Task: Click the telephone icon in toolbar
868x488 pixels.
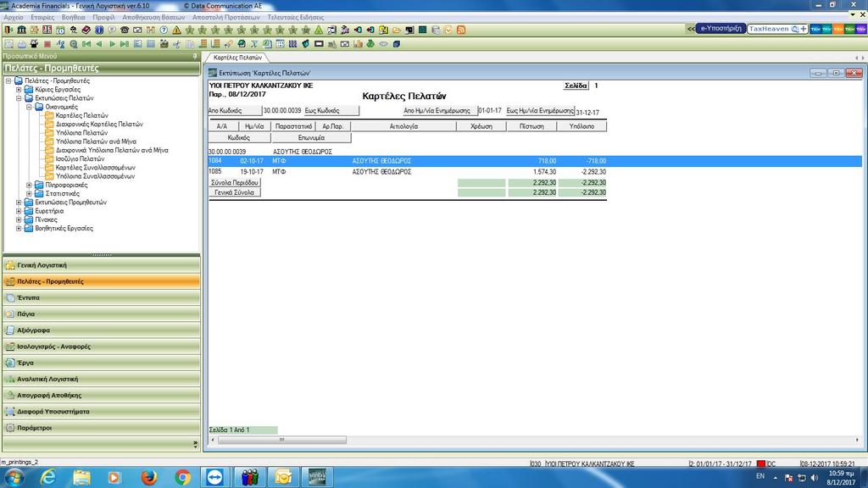Action: [125, 30]
